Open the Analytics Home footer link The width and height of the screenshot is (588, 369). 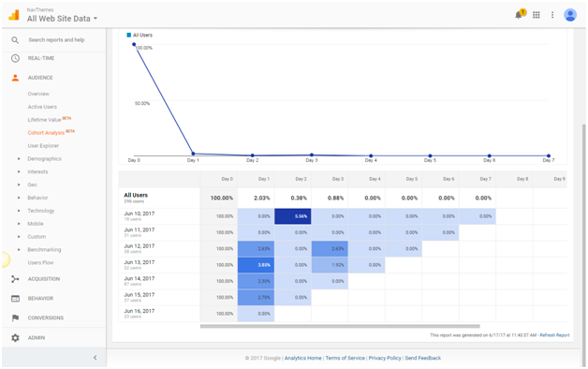pos(302,358)
